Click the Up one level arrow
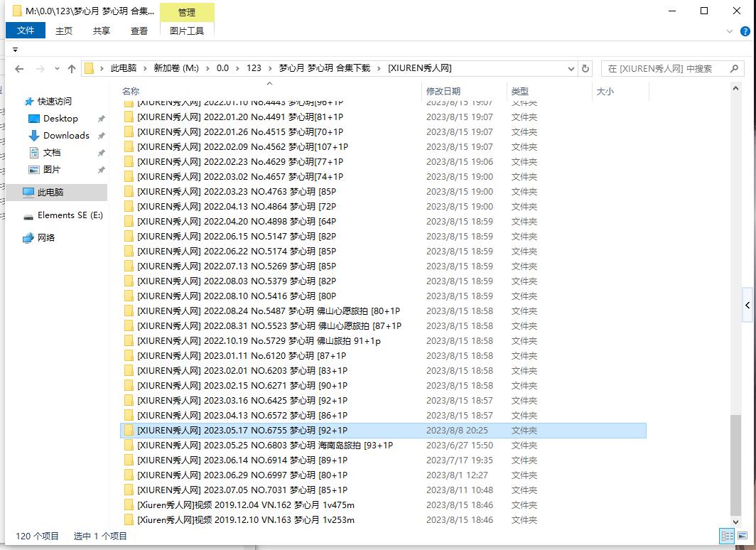 point(72,69)
